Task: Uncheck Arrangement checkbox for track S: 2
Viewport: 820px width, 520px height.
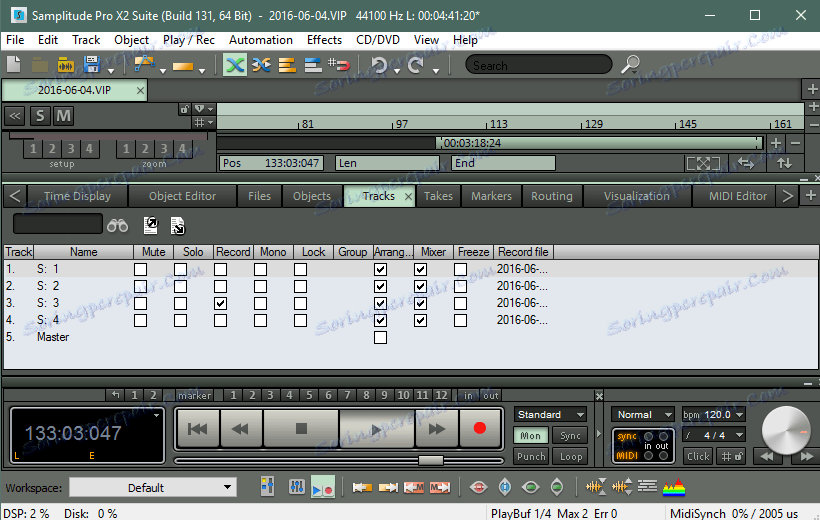Action: click(x=380, y=287)
